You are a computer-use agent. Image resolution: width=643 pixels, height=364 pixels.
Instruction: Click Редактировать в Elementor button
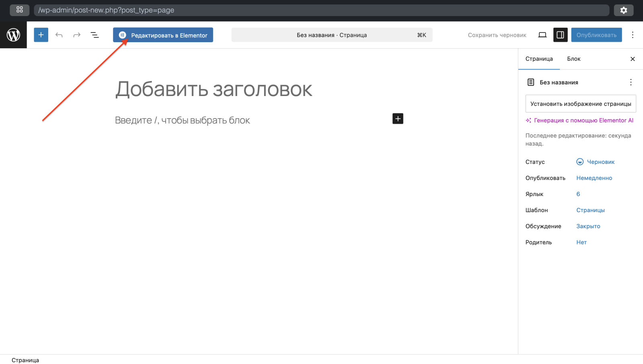click(163, 35)
